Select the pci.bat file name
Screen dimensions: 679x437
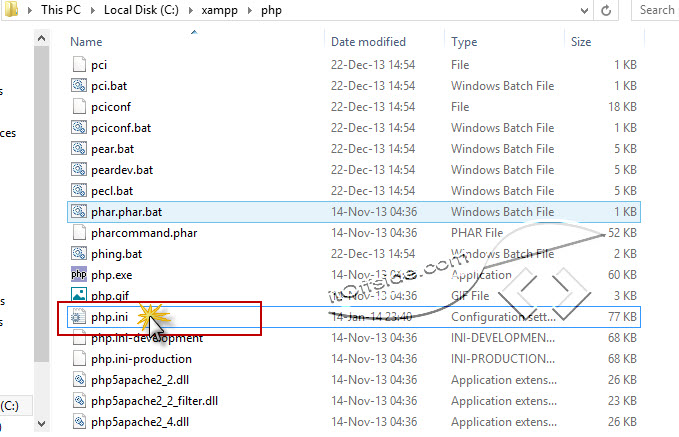click(109, 86)
